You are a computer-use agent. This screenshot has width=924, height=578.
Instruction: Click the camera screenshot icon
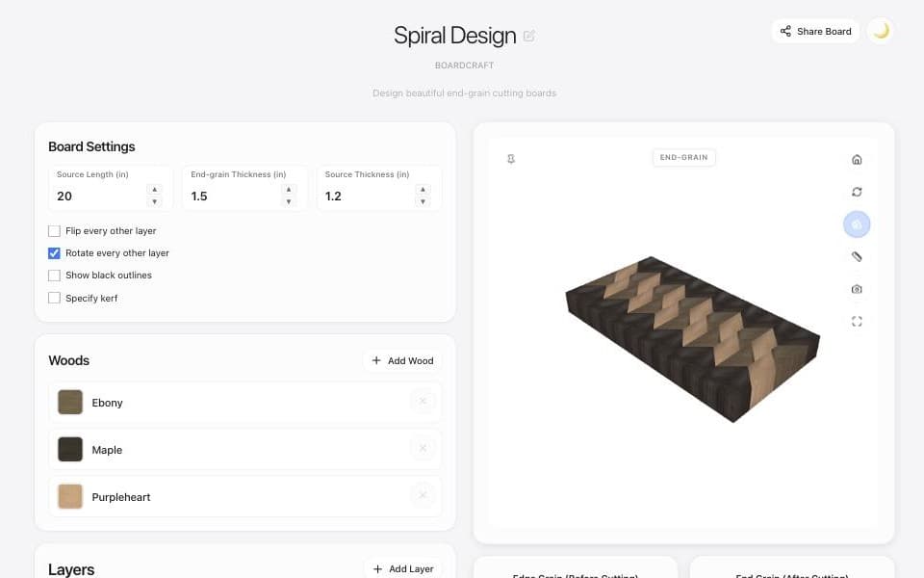[x=857, y=289]
